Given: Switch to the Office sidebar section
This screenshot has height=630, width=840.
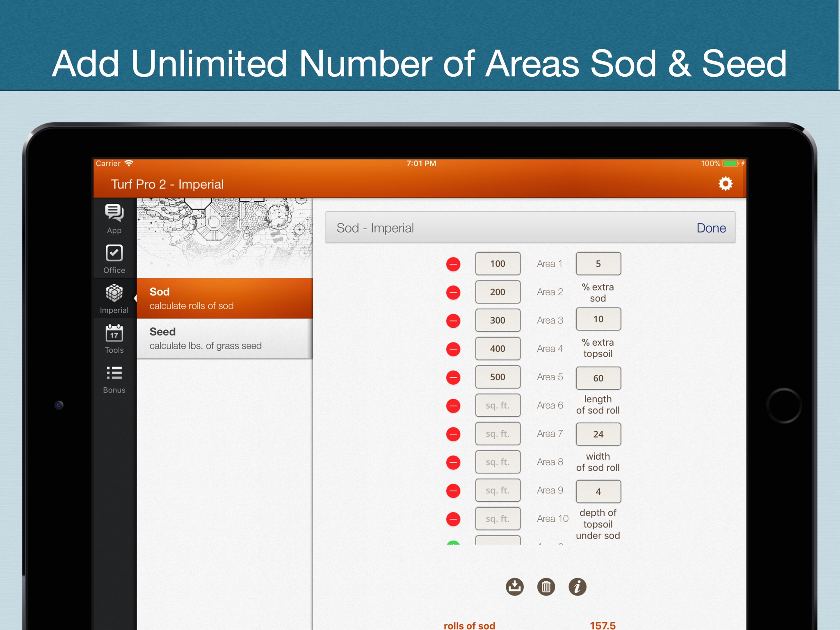Looking at the screenshot, I should [x=114, y=259].
